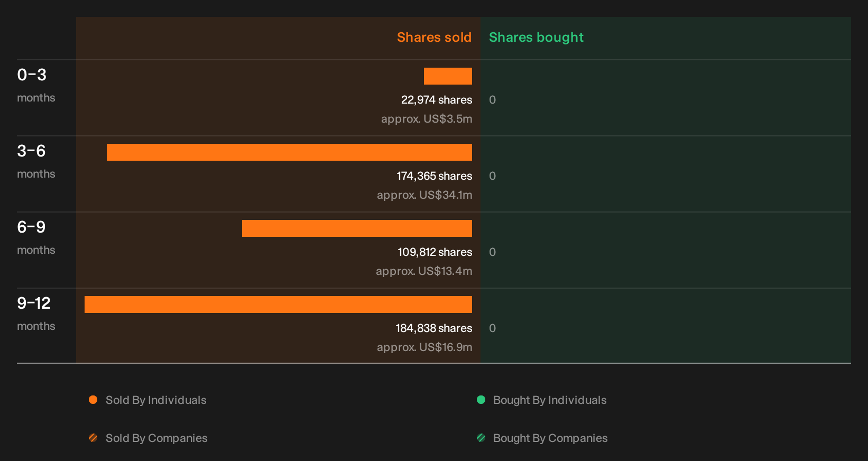Click the 184,838 shares value
The height and width of the screenshot is (461, 868).
(434, 328)
